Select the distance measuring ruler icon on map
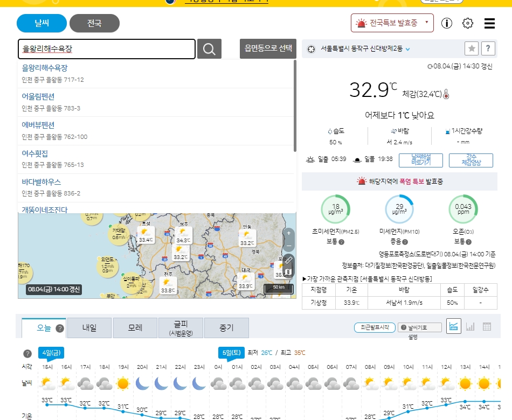The height and width of the screenshot is (420, 512). coord(289,260)
